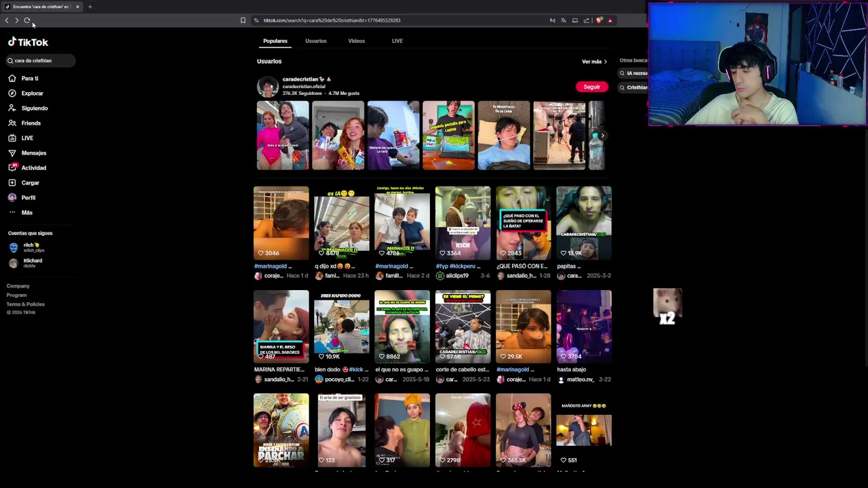Click the browser back arrow
The width and height of the screenshot is (868, 488).
click(7, 20)
